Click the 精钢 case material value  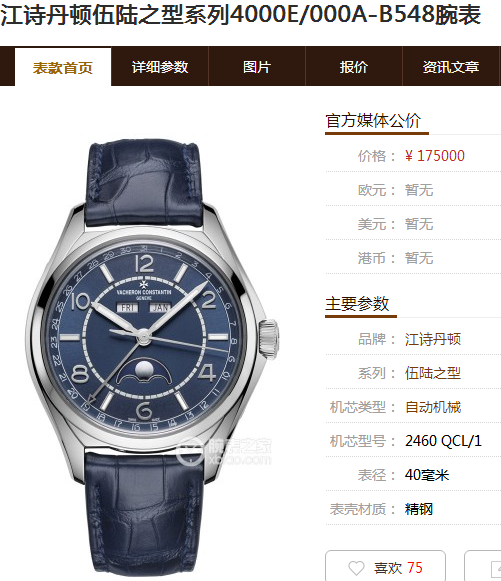(419, 509)
